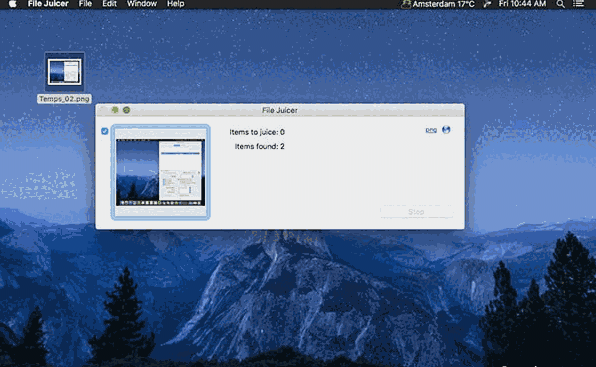Open the Window menu

(142, 4)
